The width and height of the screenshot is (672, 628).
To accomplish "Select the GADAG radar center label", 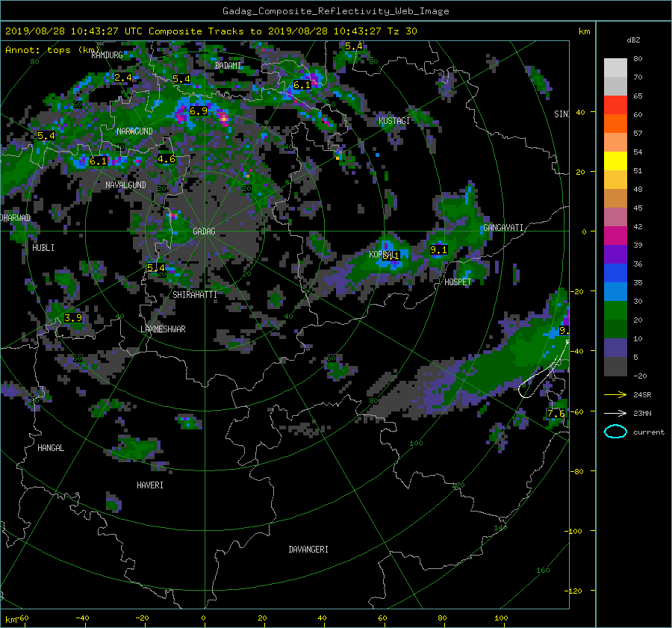I will pyautogui.click(x=204, y=231).
